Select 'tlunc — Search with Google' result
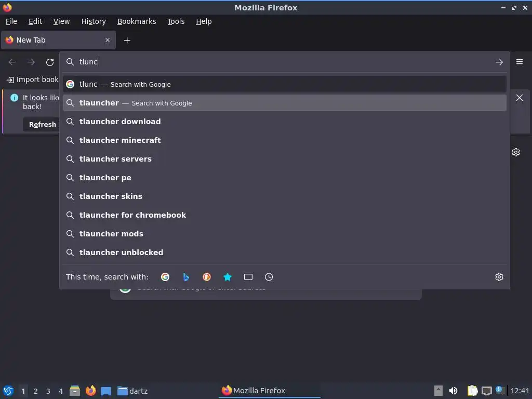 coord(284,84)
